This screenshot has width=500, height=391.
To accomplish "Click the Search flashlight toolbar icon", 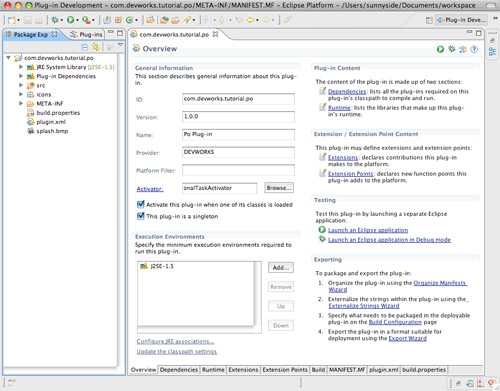I will click(x=187, y=20).
